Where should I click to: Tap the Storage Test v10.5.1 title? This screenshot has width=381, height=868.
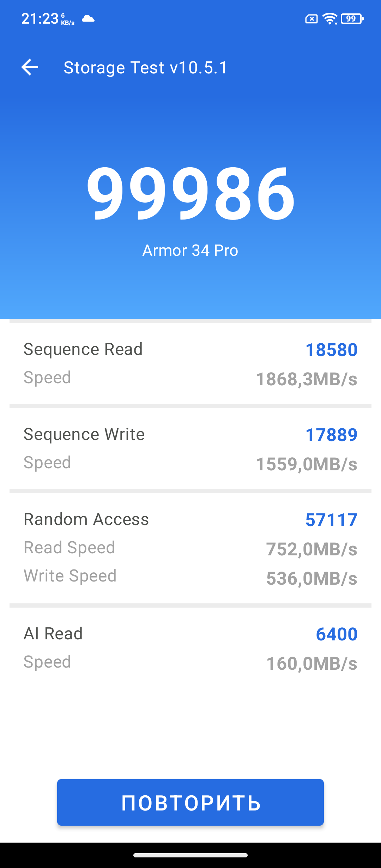point(145,67)
